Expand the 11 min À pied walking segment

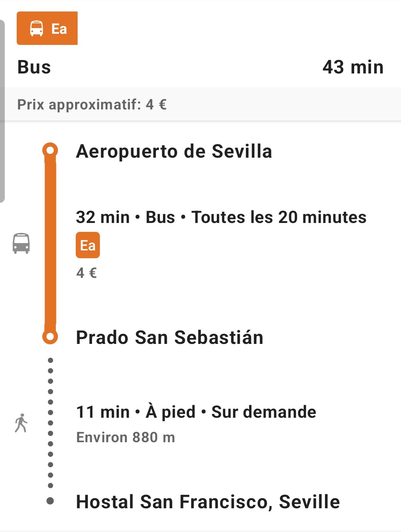(196, 412)
